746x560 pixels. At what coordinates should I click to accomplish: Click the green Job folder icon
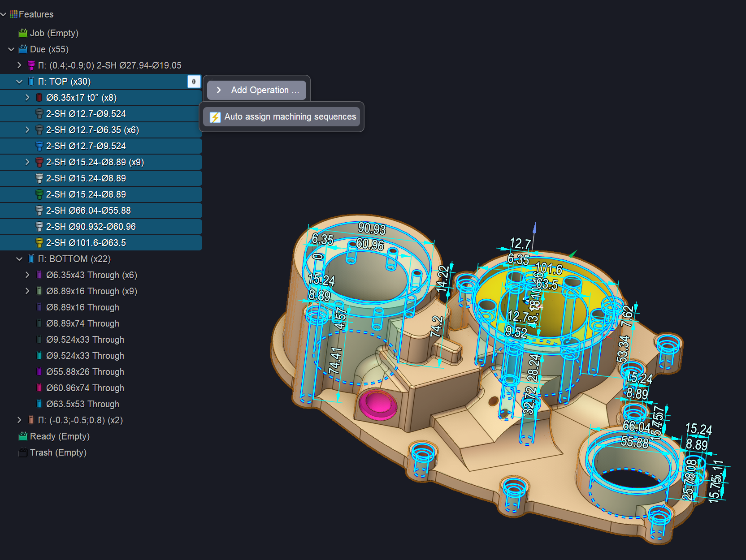23,33
